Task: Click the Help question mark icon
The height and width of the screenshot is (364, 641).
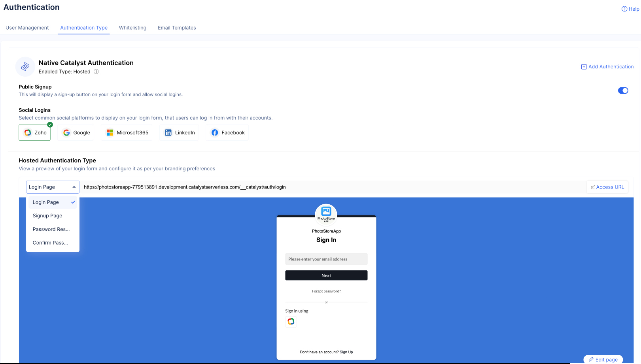Action: 624,9
